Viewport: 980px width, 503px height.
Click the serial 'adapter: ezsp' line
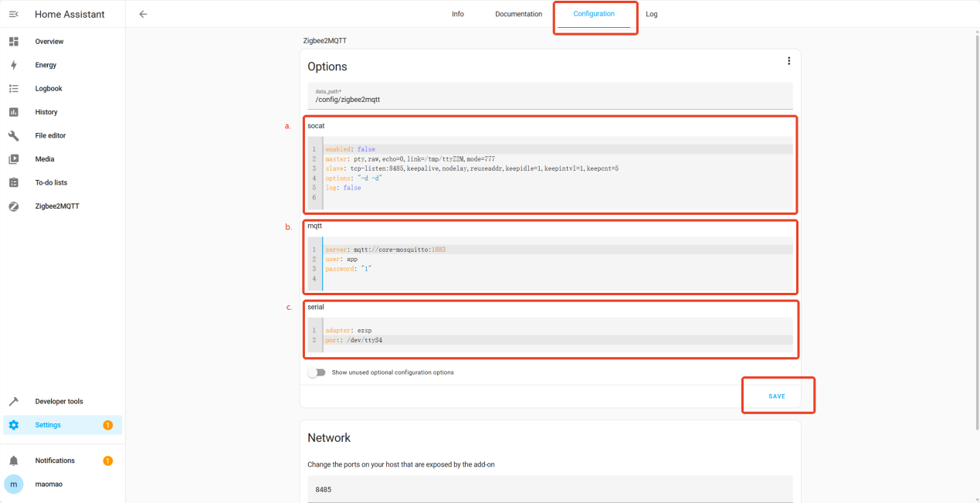pyautogui.click(x=559, y=331)
